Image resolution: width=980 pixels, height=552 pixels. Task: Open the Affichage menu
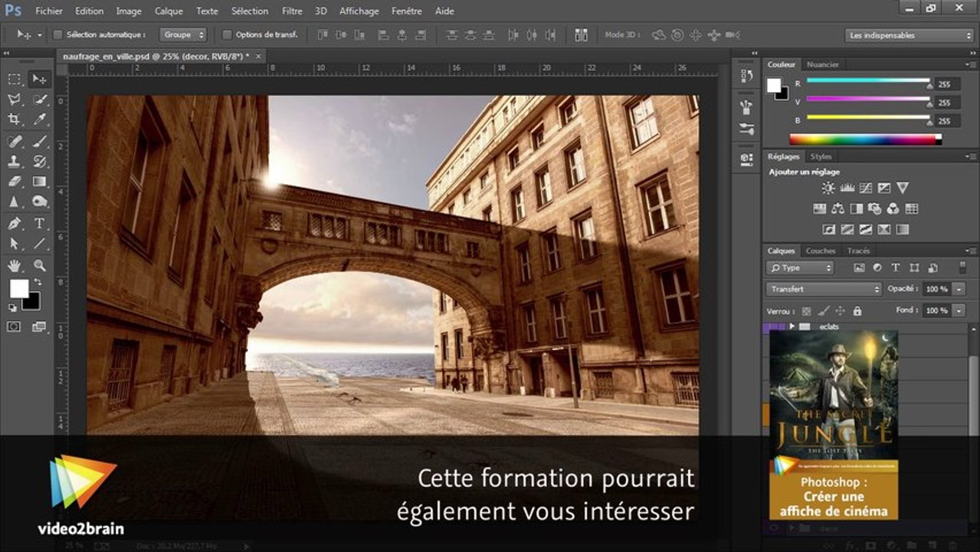point(359,11)
